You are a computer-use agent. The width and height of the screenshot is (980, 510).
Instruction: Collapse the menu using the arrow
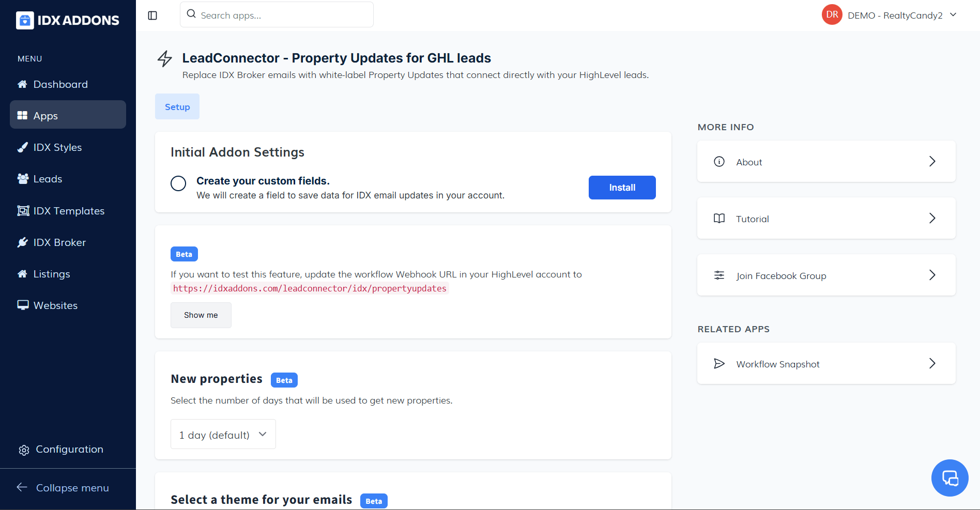[22, 487]
